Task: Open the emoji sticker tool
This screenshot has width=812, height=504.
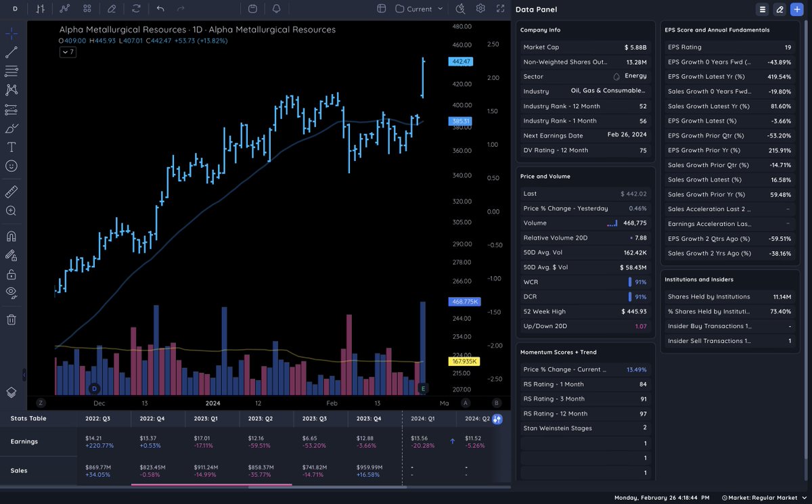Action: coord(12,166)
